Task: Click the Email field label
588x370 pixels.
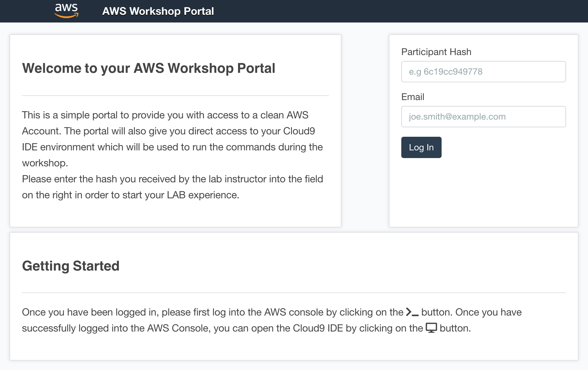Action: coord(413,97)
